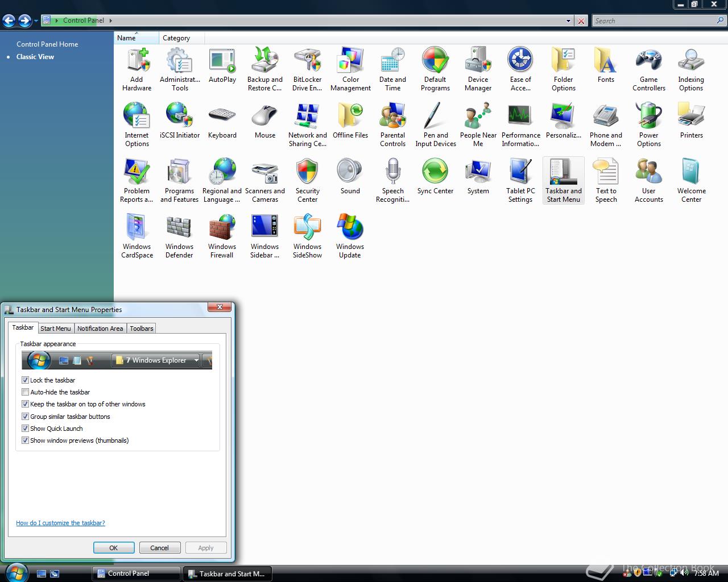Click Show Desktop in Quick Launch

42,574
